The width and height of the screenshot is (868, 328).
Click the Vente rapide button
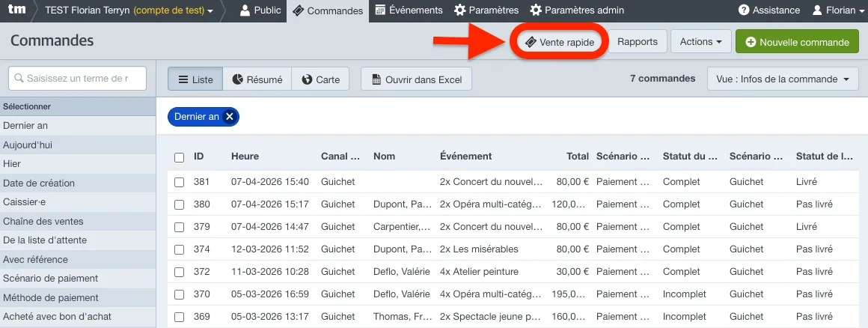560,42
